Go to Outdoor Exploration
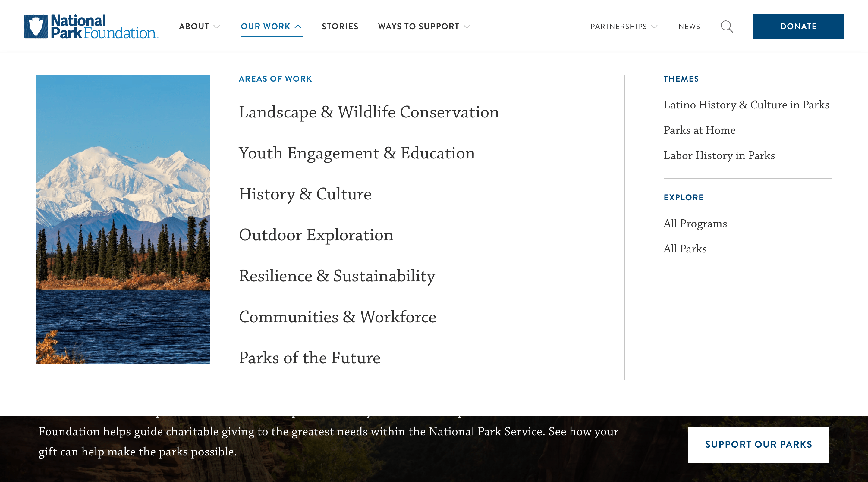Screen dimensions: 868x482 (x=316, y=235)
